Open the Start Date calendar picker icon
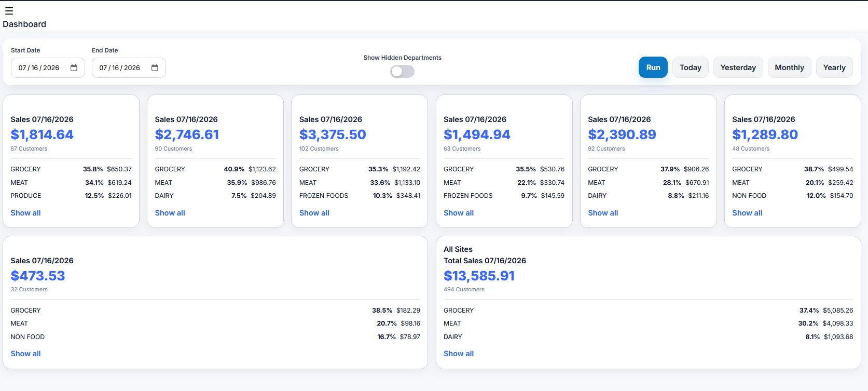 [x=74, y=68]
